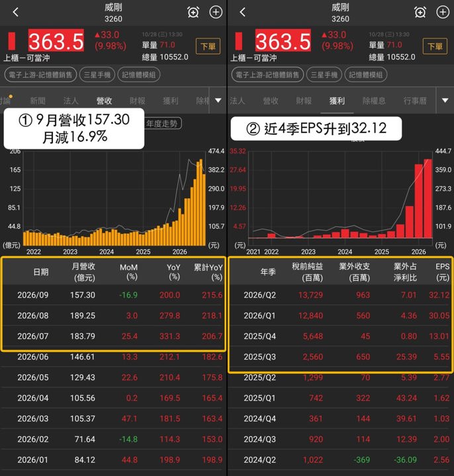Screen dimensions: 454x476
Task: Open 營收 tab in left panel
Action: 104,100
